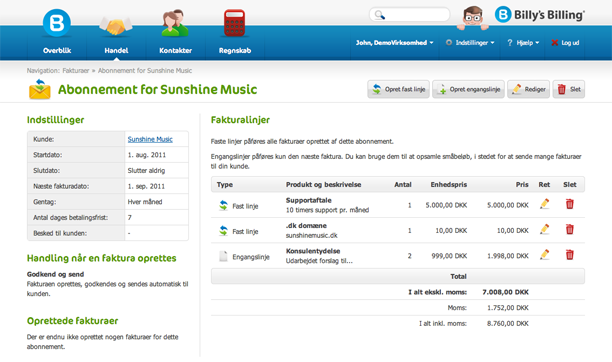This screenshot has height=362, width=612.
Task: Edit the .dk domæne line pencil
Action: [544, 229]
